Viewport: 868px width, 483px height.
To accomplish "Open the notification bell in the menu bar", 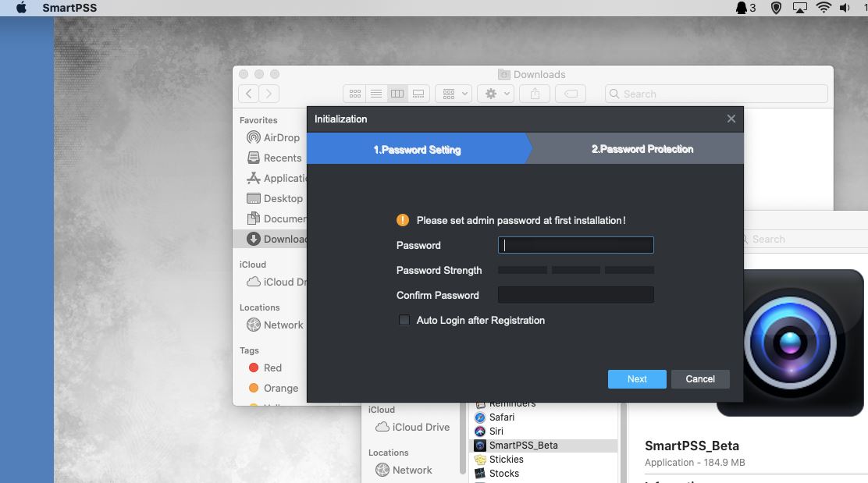I will point(745,8).
